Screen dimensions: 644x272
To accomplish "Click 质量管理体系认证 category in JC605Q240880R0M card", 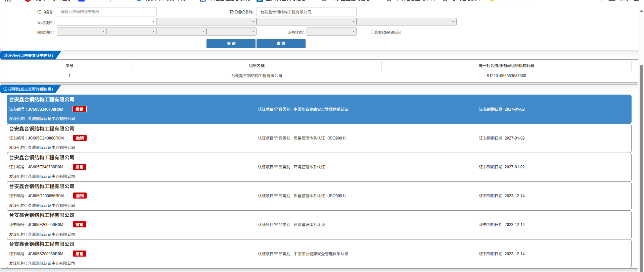I will (x=320, y=138).
